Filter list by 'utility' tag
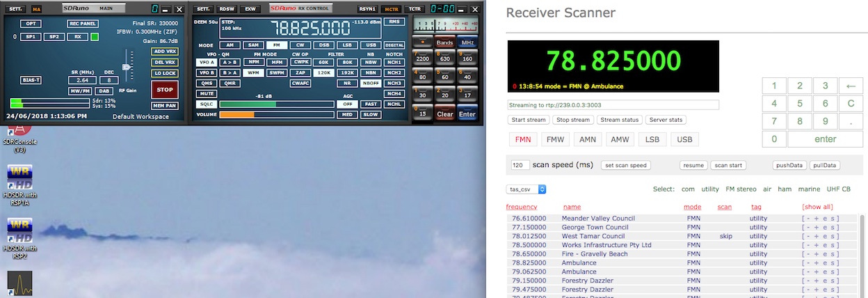868x298 pixels. point(710,189)
